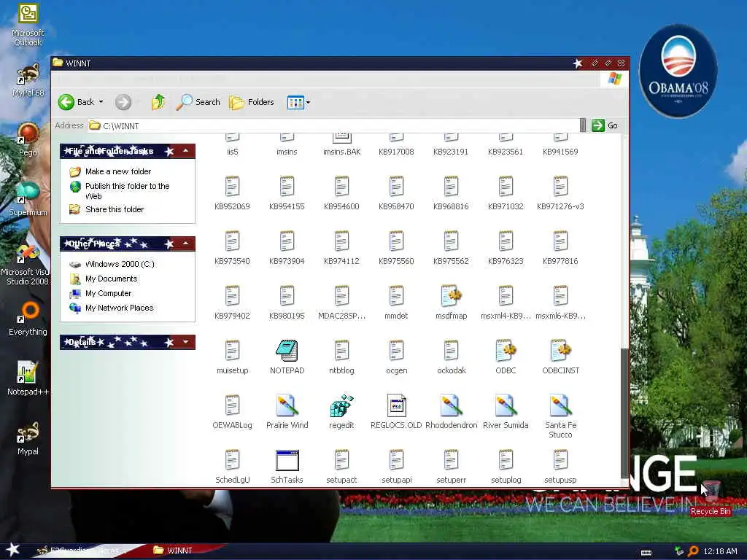Open the Back button history dropdown arrow
Screen dimensions: 747x560
(101, 102)
